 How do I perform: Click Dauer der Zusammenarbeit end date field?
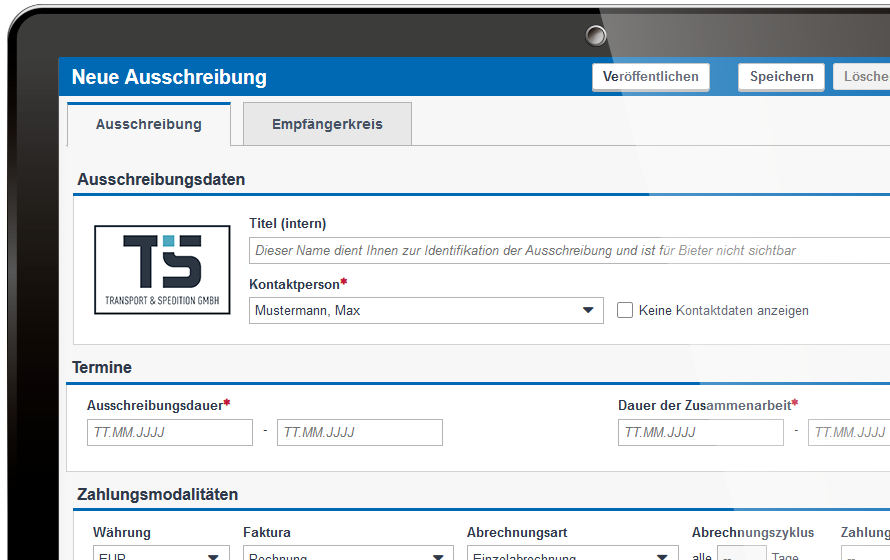(x=849, y=433)
